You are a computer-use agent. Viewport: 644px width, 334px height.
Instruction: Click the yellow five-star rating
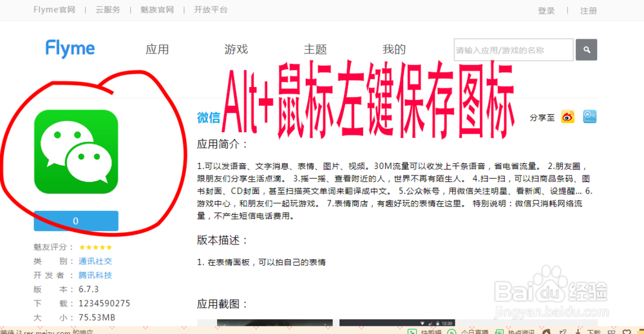coord(95,247)
